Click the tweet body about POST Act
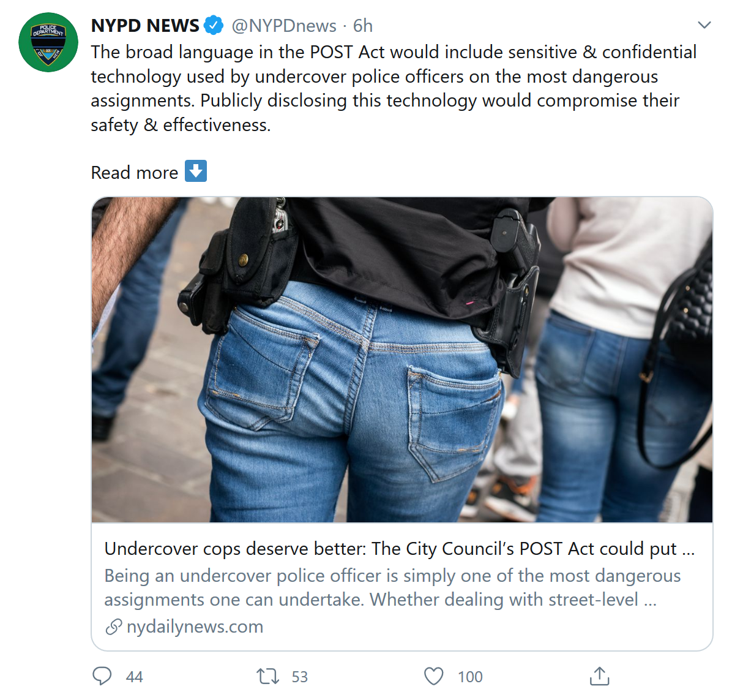The width and height of the screenshot is (732, 700). pos(394,88)
